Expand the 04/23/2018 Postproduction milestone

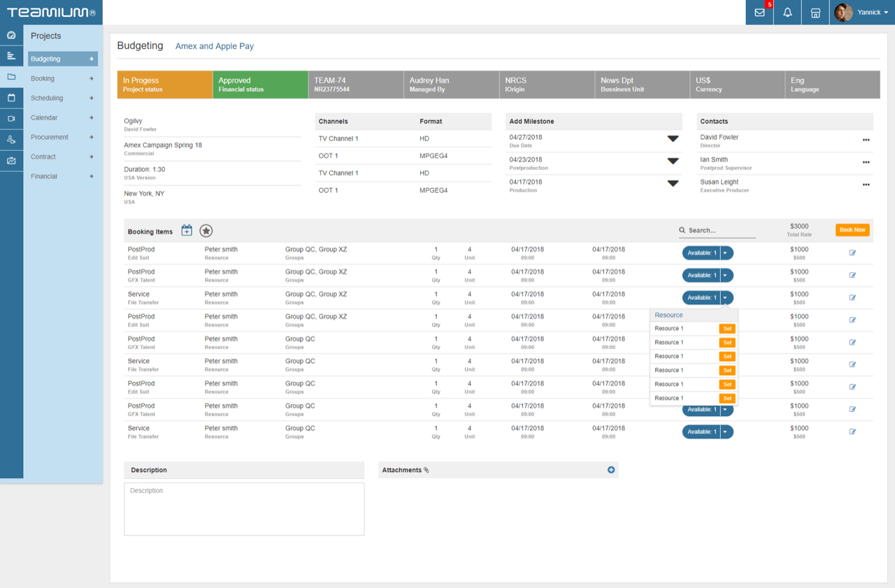coord(673,162)
